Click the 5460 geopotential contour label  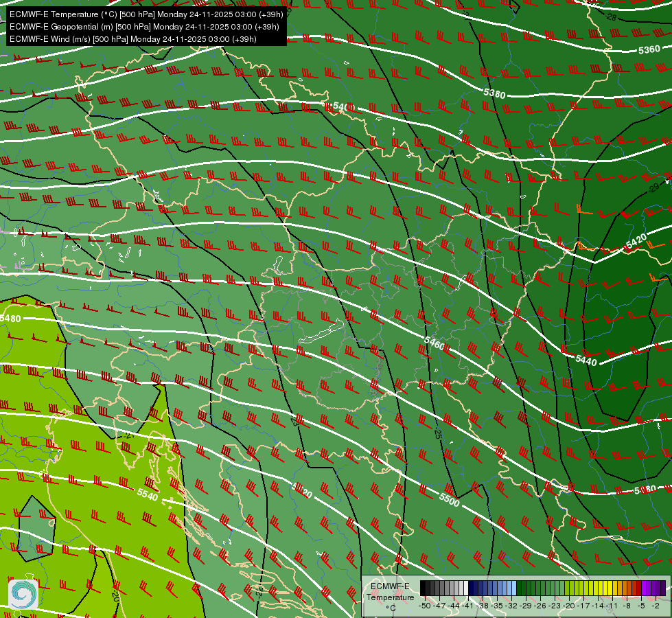click(x=434, y=343)
